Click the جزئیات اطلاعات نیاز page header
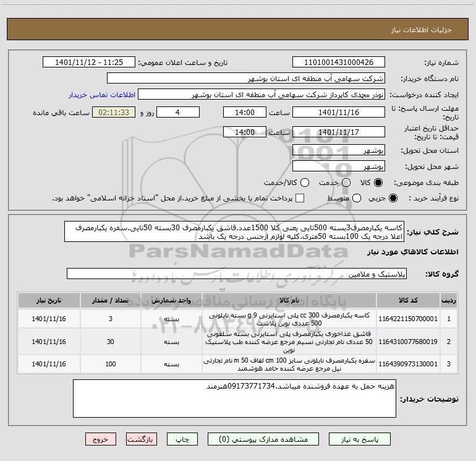The image size is (476, 461). coord(422,30)
